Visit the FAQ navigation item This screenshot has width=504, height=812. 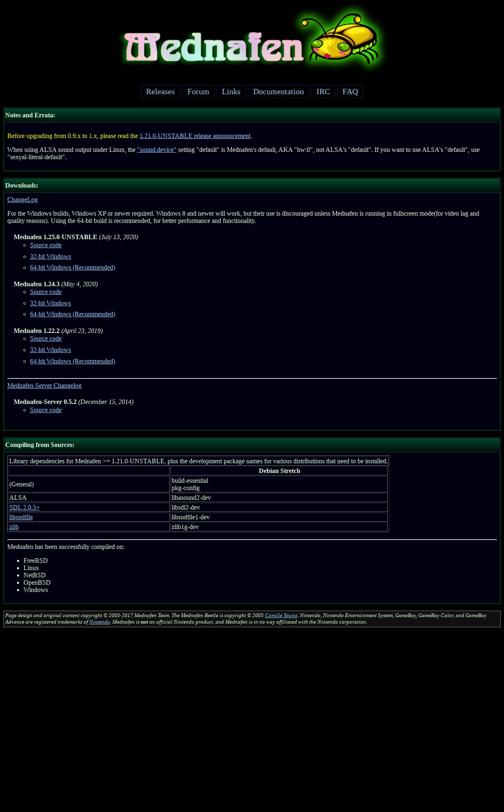point(350,91)
